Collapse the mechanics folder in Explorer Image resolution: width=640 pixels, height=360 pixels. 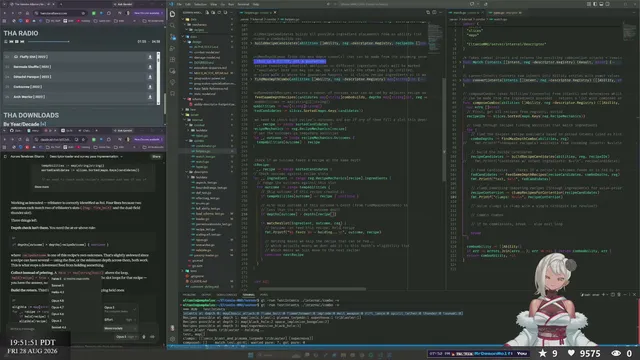[199, 24]
